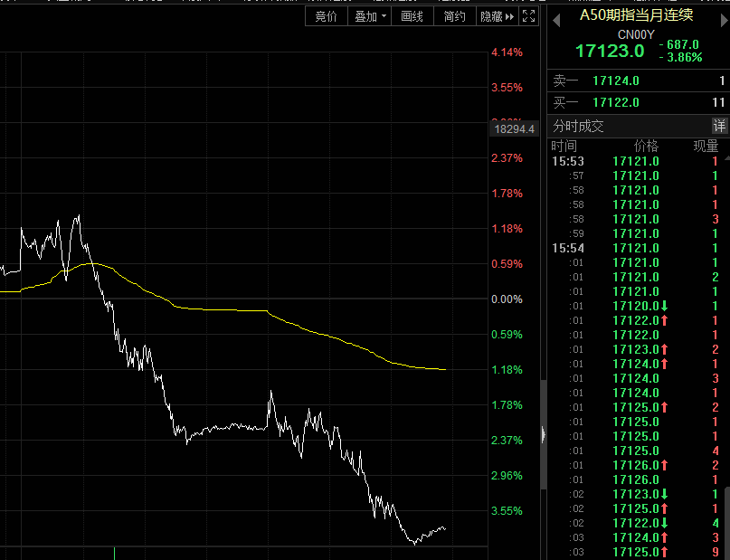Viewport: 730px width, 560px height.
Task: Open the 叠加 overlay dropdown
Action: pos(370,16)
